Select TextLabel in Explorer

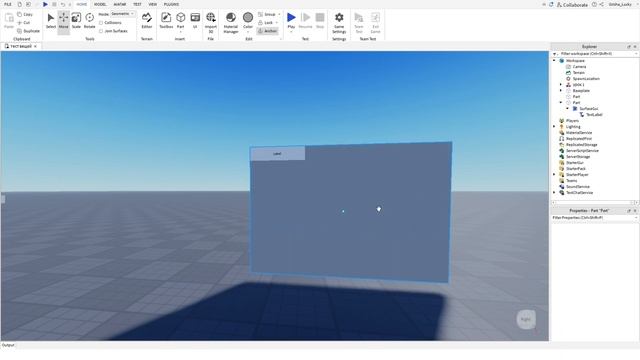point(594,115)
